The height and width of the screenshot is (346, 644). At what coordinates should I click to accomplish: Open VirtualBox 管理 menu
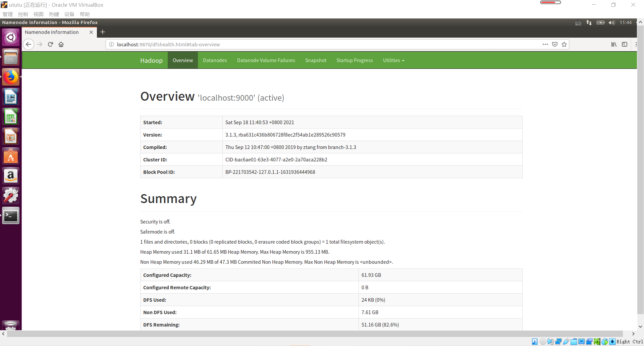pos(8,14)
